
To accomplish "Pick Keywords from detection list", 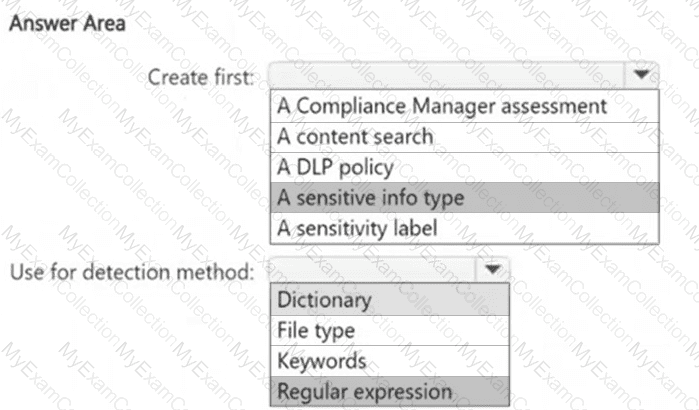I will (322, 360).
